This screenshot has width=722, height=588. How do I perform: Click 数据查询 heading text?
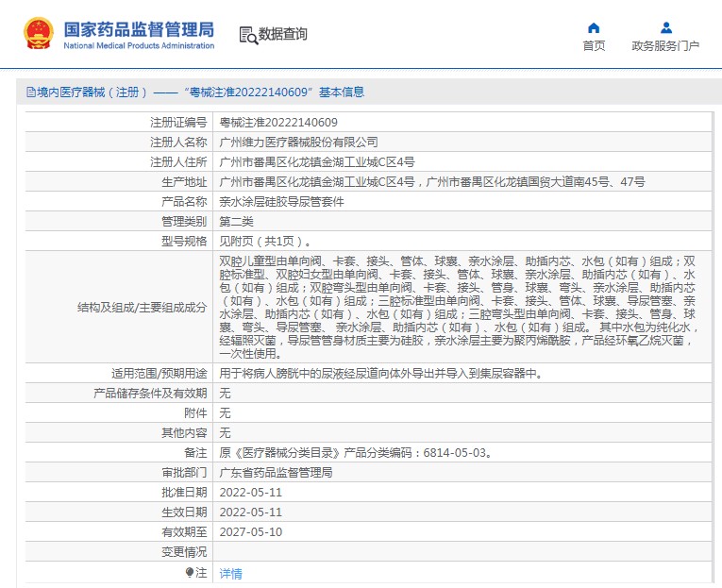coord(282,34)
